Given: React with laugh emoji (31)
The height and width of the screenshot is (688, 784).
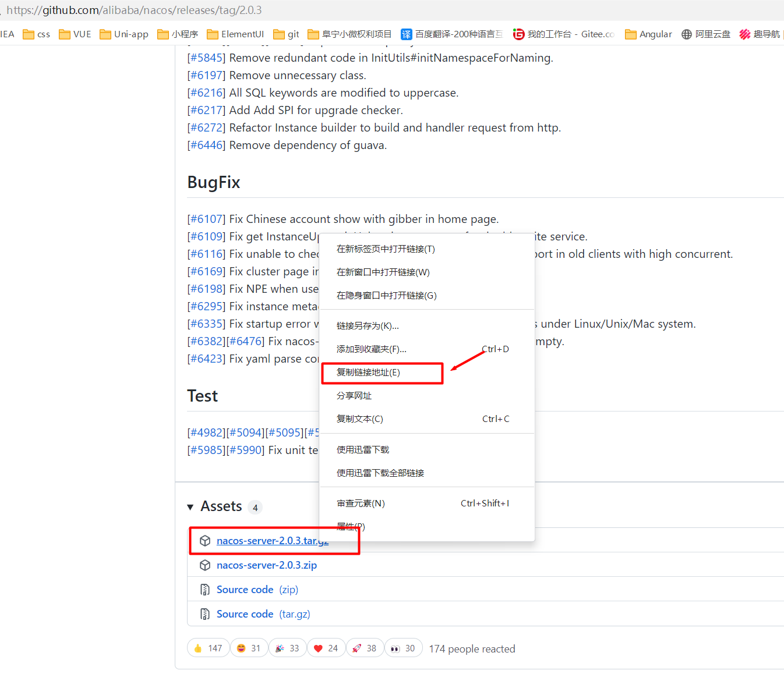Looking at the screenshot, I should coord(249,648).
